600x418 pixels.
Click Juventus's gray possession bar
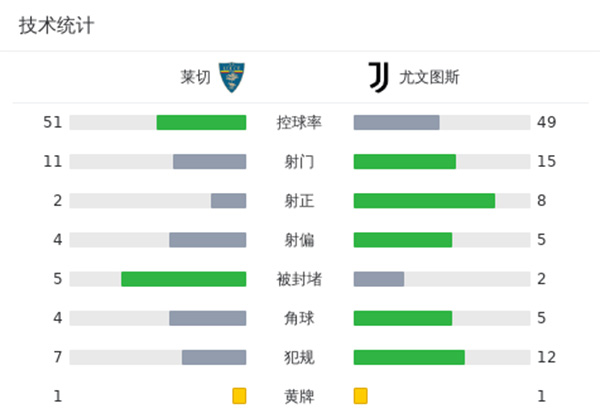pos(396,123)
